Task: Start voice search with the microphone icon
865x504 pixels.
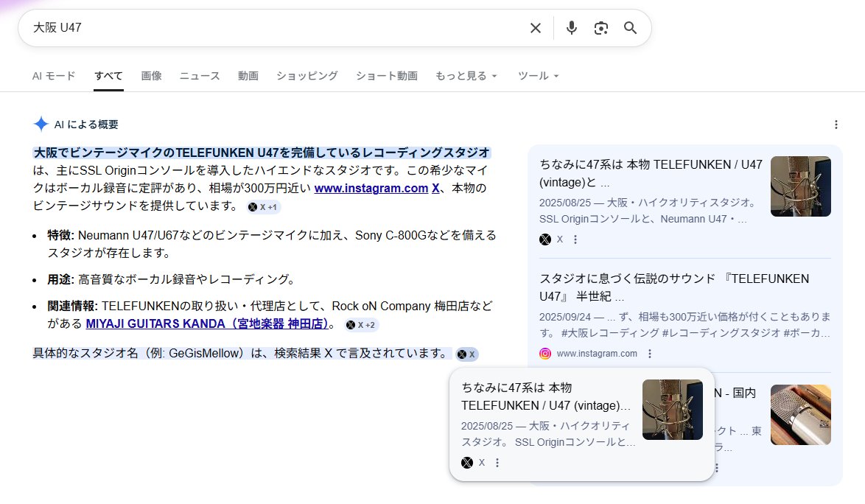Action: pyautogui.click(x=572, y=28)
